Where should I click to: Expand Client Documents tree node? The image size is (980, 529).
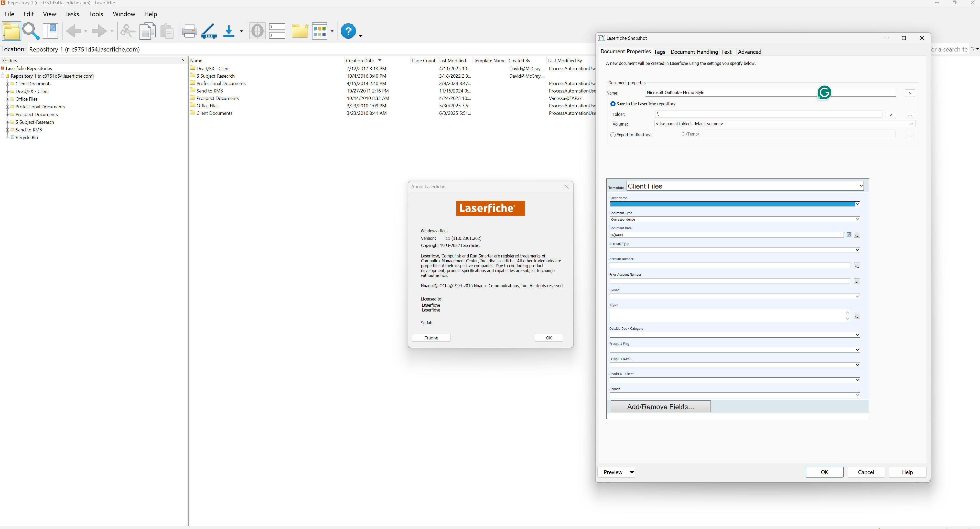tap(7, 84)
